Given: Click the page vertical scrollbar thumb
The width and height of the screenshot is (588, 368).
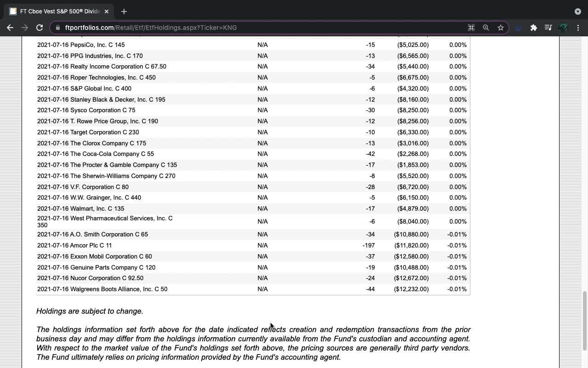Looking at the screenshot, I should (x=585, y=321).
